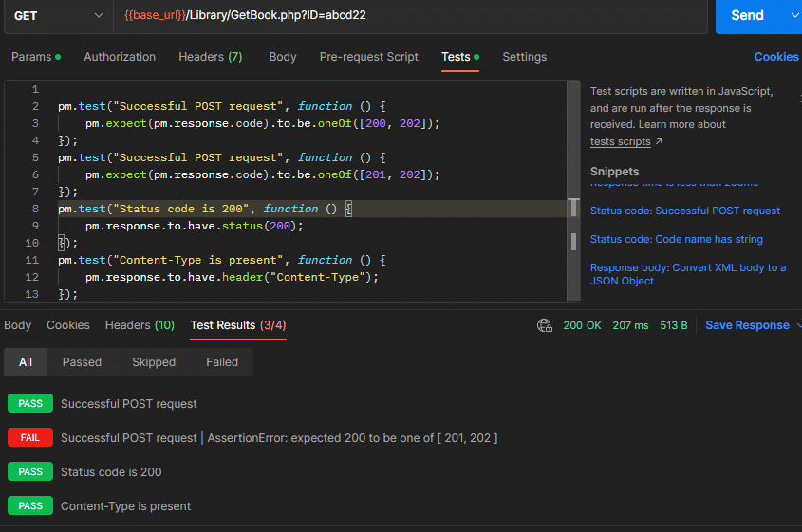
Task: Click the FAIL badge of the failed test
Action: [x=30, y=437]
